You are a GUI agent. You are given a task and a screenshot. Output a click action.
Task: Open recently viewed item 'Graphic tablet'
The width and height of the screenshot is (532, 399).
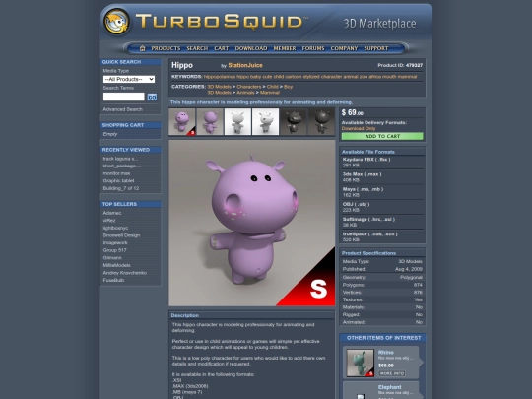[119, 181]
